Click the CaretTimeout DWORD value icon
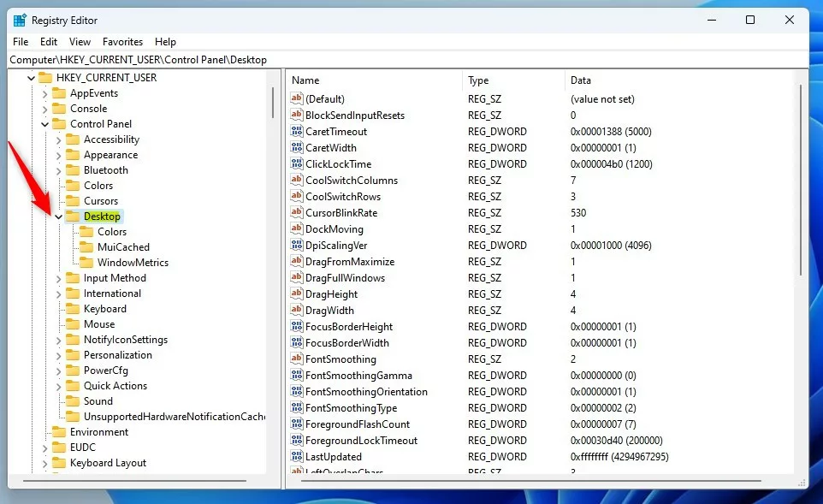Viewport: 823px width, 504px height. [297, 131]
